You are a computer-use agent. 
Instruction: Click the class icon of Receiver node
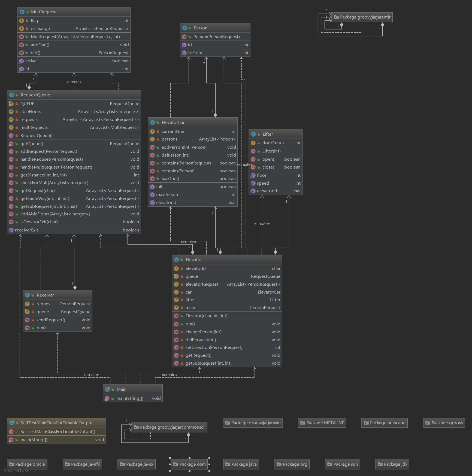(28, 295)
